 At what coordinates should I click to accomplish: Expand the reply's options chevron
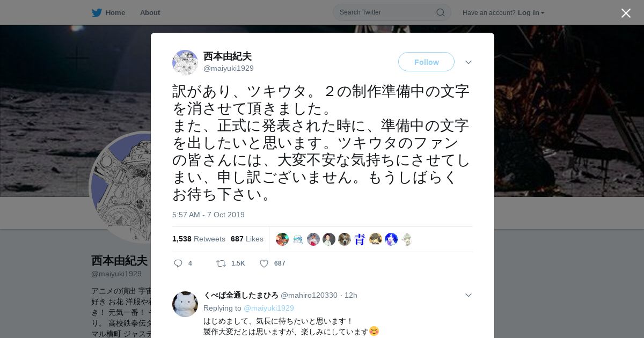469,295
